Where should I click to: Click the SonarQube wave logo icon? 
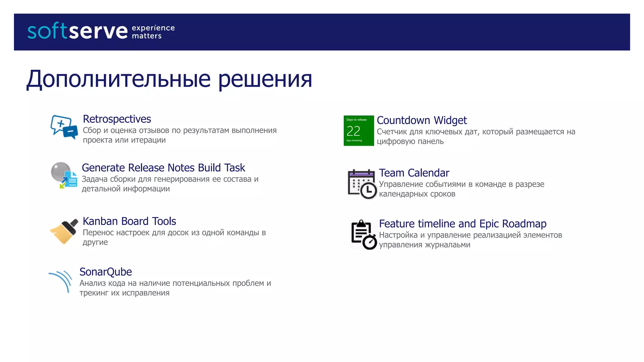[x=60, y=282]
